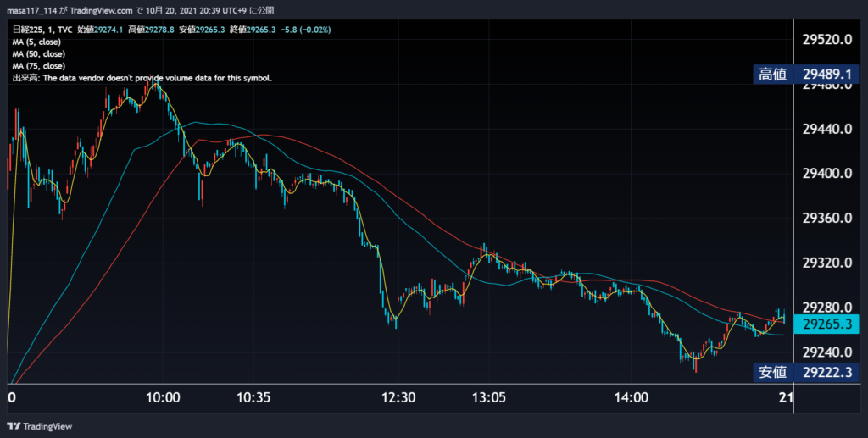Click the 10:00 time axis label
868x438 pixels.
click(163, 397)
